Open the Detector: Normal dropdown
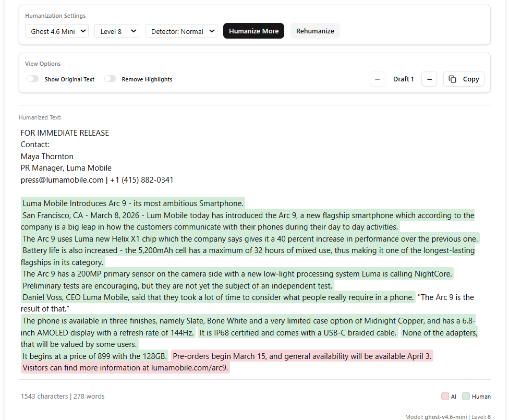The height and width of the screenshot is (420, 509). click(x=181, y=31)
